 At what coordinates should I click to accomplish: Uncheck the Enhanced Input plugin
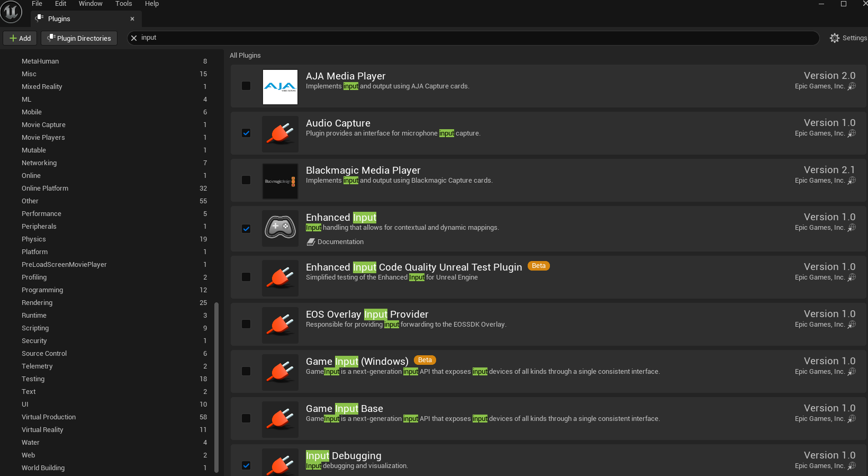tap(246, 229)
